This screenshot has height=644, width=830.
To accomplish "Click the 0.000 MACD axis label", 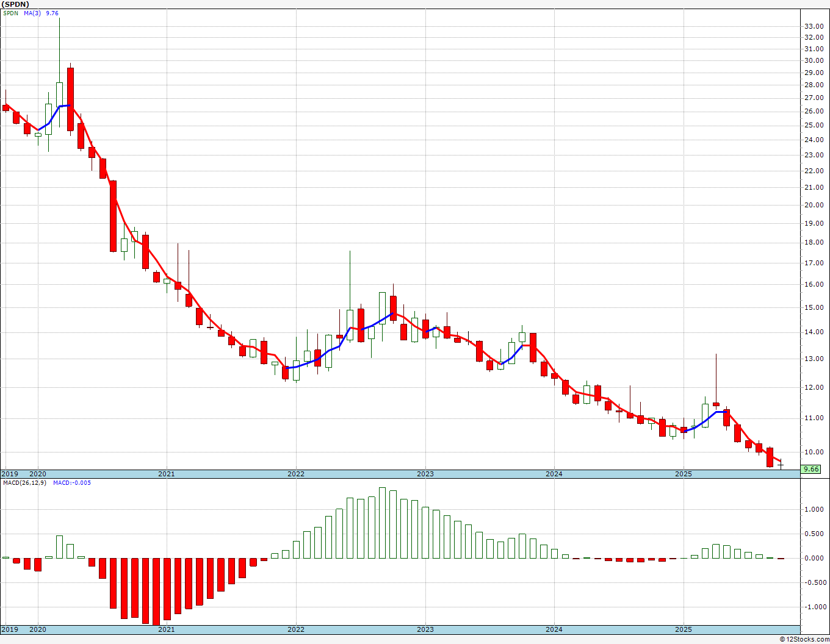I will [815, 558].
